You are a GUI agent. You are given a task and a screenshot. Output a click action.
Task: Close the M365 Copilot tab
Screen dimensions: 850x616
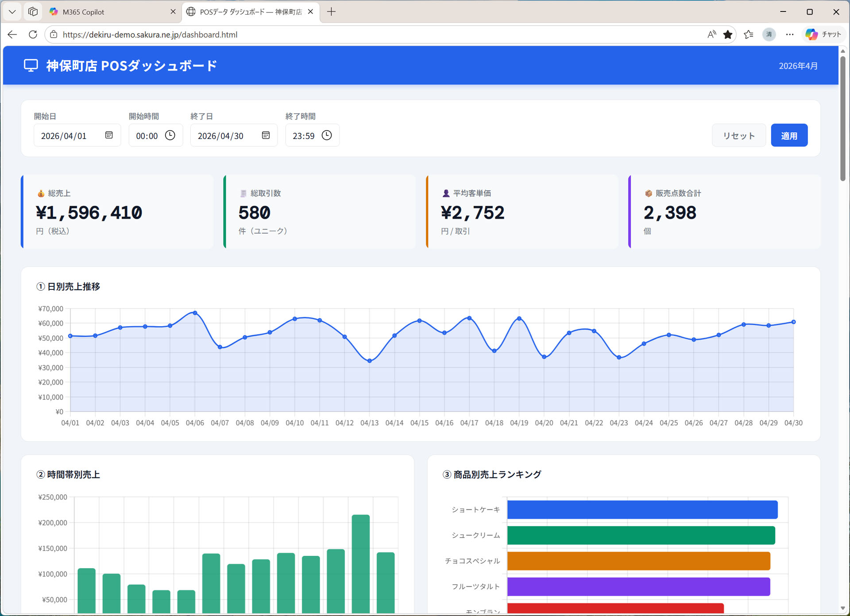coord(173,12)
